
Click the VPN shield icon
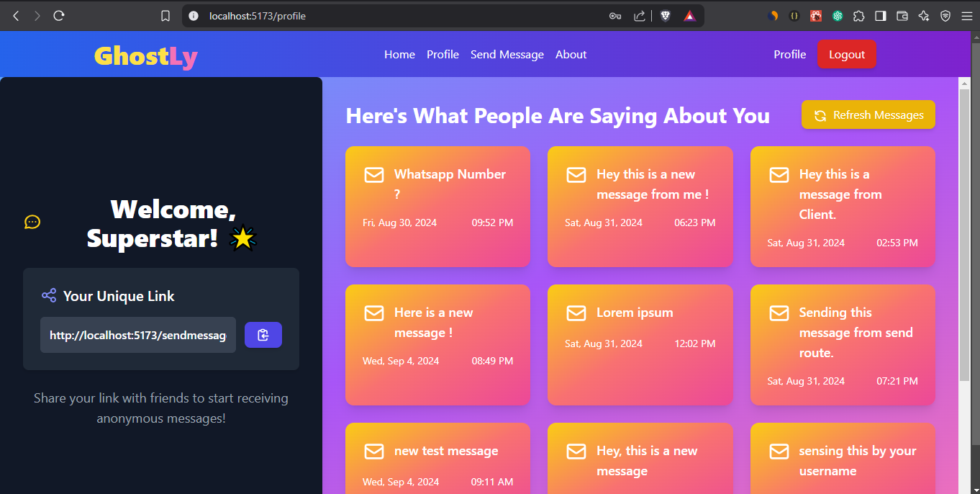(x=945, y=16)
